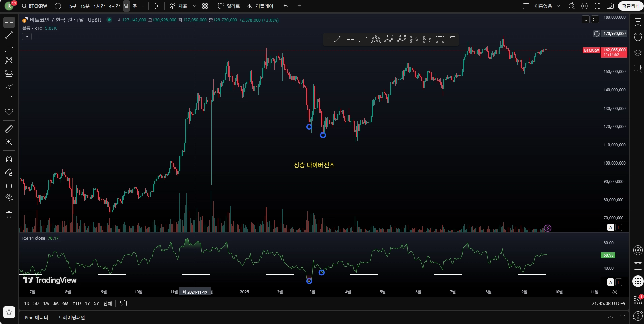This screenshot has height=324, width=644.
Task: Open the watchlist panel in right sidebar
Action: point(638,22)
